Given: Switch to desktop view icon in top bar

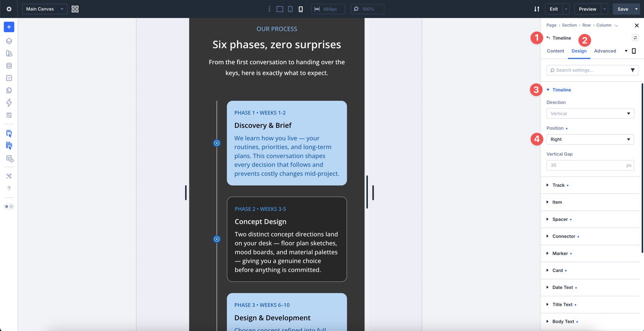Looking at the screenshot, I should [279, 9].
